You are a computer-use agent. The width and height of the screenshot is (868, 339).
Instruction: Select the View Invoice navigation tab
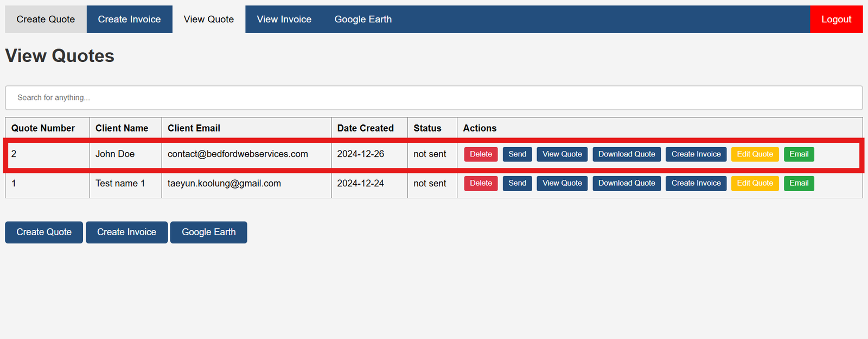284,19
